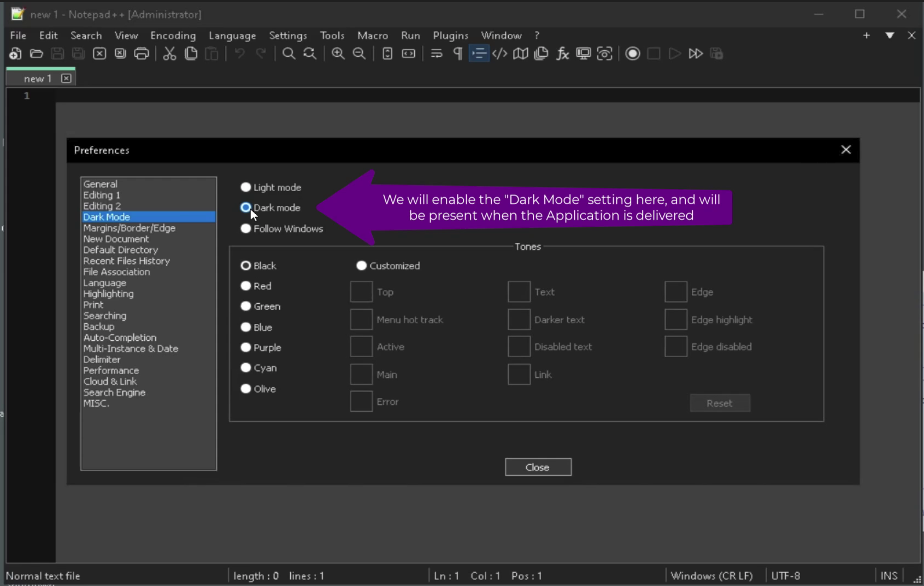This screenshot has width=924, height=586.
Task: Open a file with the folder toolbar icon
Action: pos(36,54)
